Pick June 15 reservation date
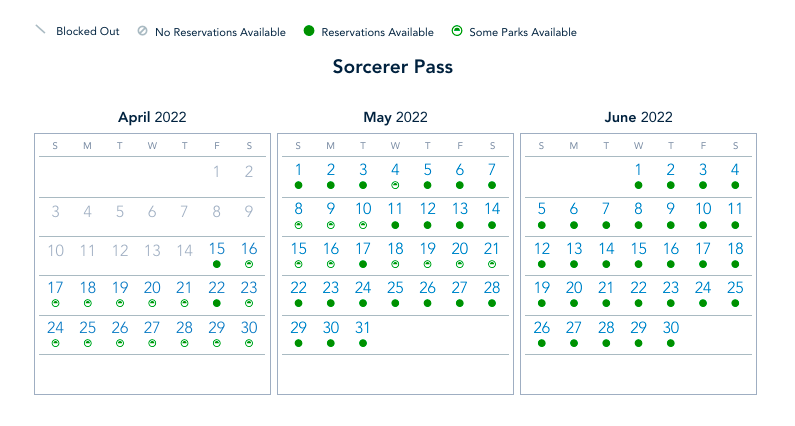The image size is (795, 426). (x=638, y=249)
